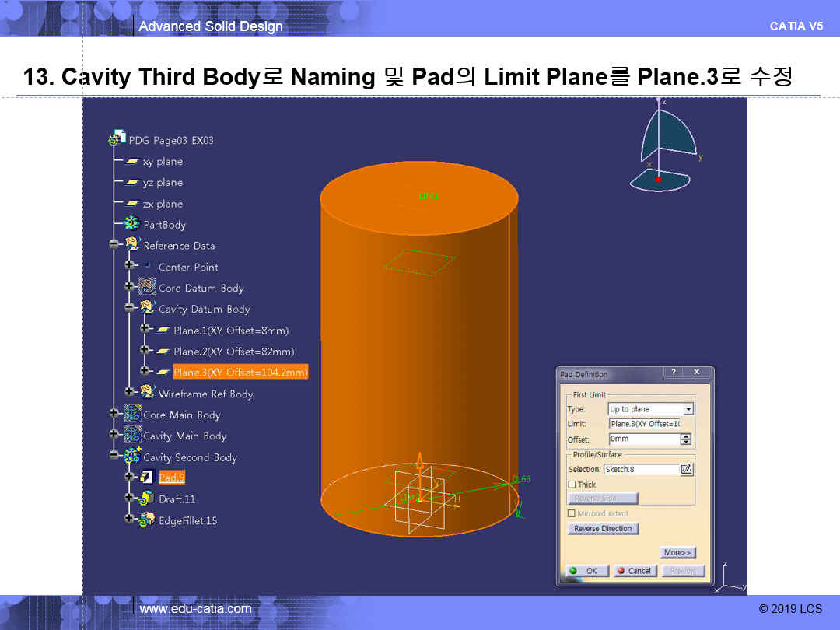Viewport: 840px width, 630px height.
Task: Open the Type dropdown in First Limit
Action: tap(688, 409)
